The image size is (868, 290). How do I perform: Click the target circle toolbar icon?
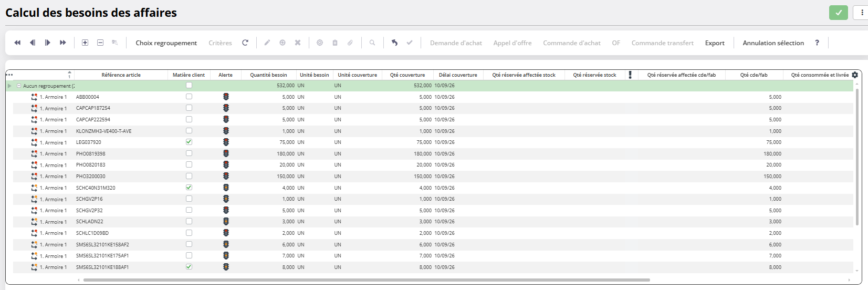[320, 43]
